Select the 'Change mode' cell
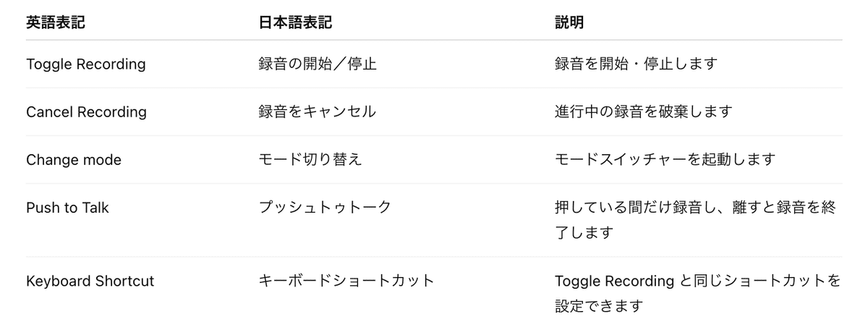Screen dimensions: 868x335 (74, 160)
